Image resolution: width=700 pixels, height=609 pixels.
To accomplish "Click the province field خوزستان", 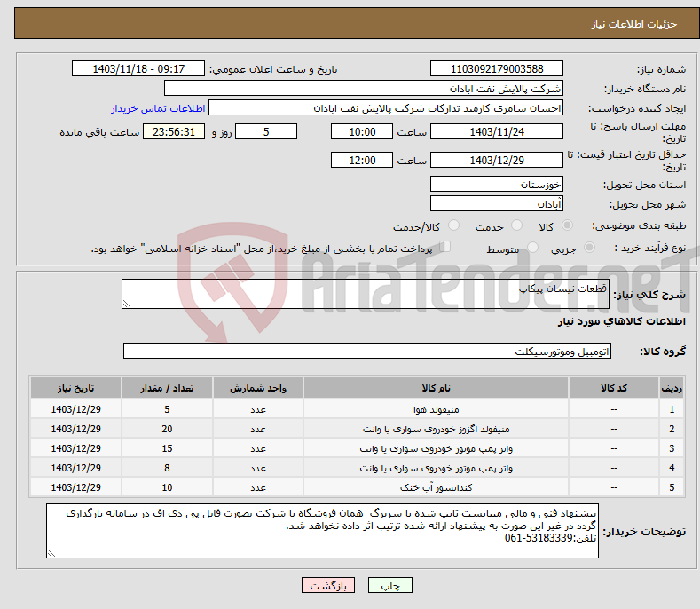I will pyautogui.click(x=497, y=184).
